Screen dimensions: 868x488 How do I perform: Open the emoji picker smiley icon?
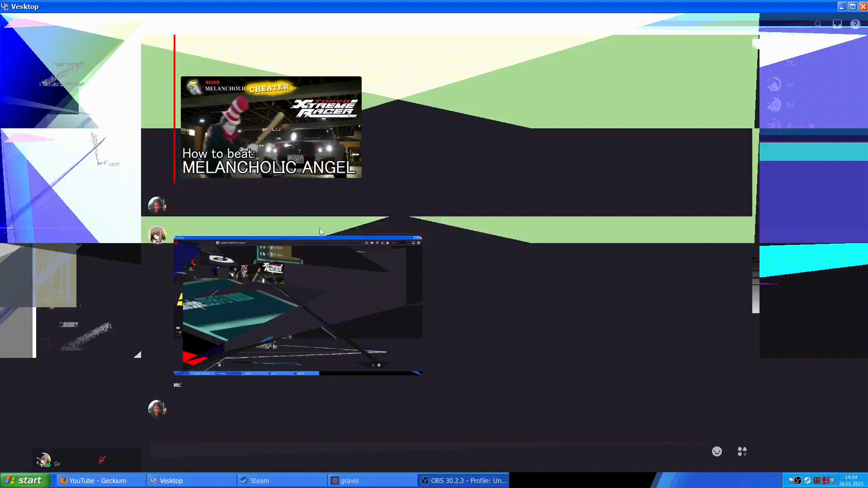717,451
